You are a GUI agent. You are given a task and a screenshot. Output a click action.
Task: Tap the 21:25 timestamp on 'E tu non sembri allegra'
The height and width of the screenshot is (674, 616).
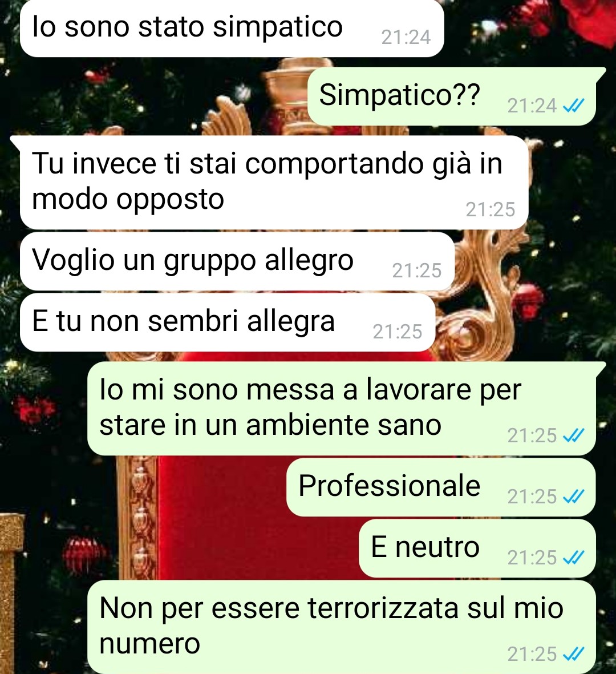(x=398, y=332)
